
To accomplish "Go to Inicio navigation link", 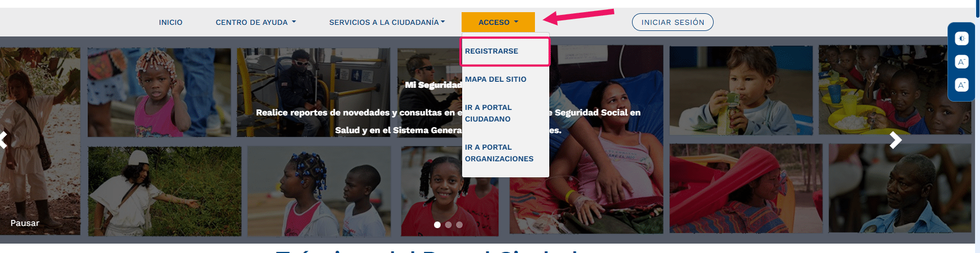I will click(170, 23).
